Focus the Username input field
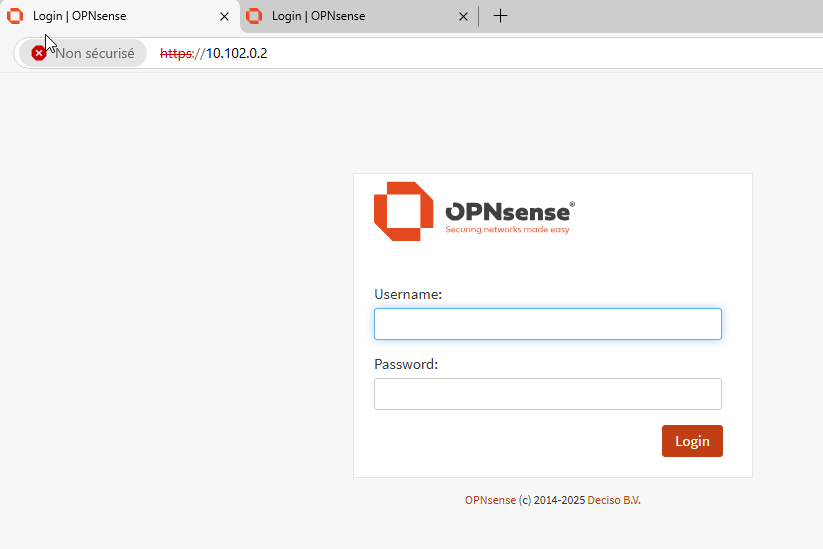823x549 pixels. click(x=547, y=324)
